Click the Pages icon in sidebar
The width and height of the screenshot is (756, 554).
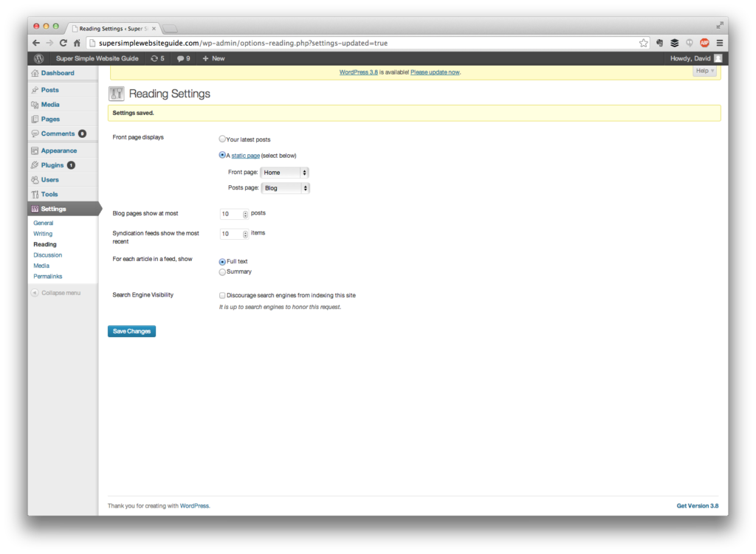pos(35,119)
